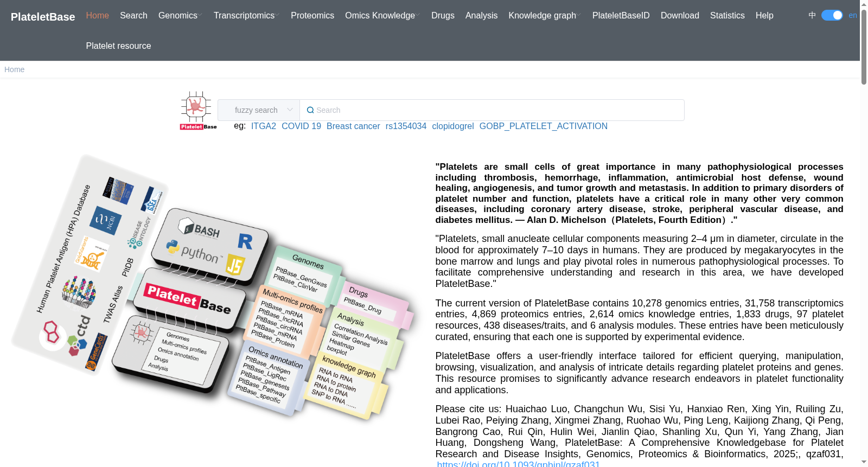
Task: Click the Home breadcrumb link
Action: [14, 69]
